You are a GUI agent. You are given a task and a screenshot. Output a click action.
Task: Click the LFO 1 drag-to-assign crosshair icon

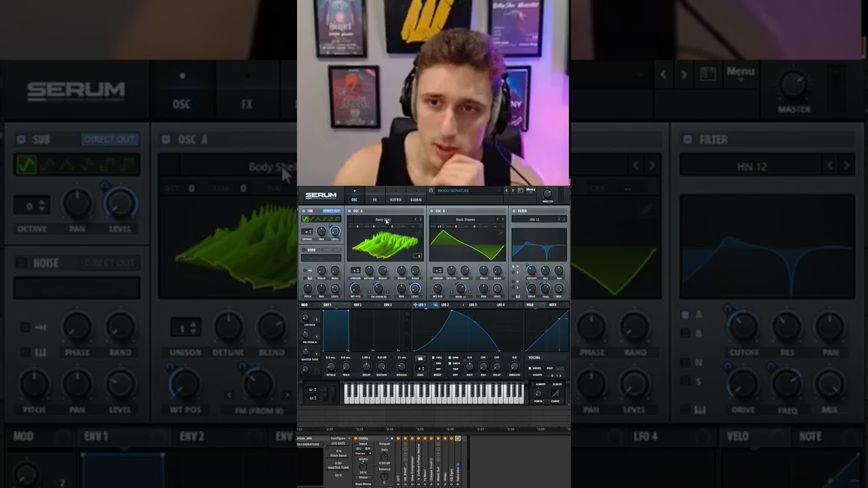[415, 305]
